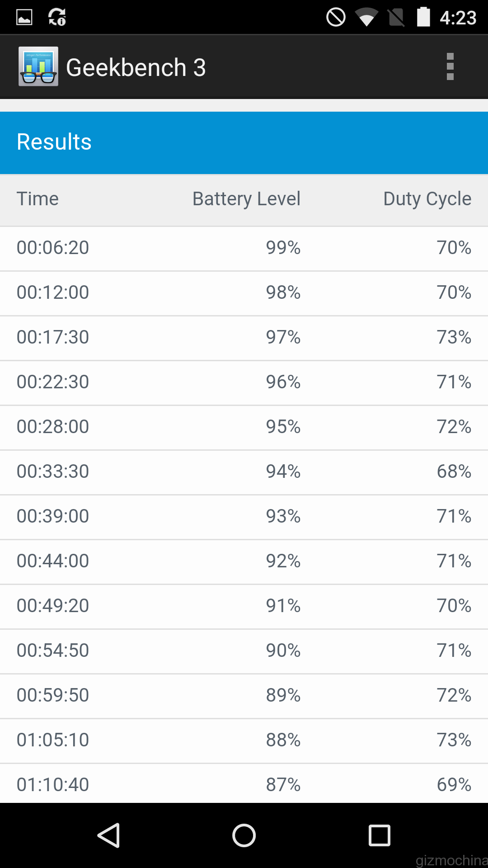
Task: Tap the Geekbench 3 app icon
Action: click(38, 66)
